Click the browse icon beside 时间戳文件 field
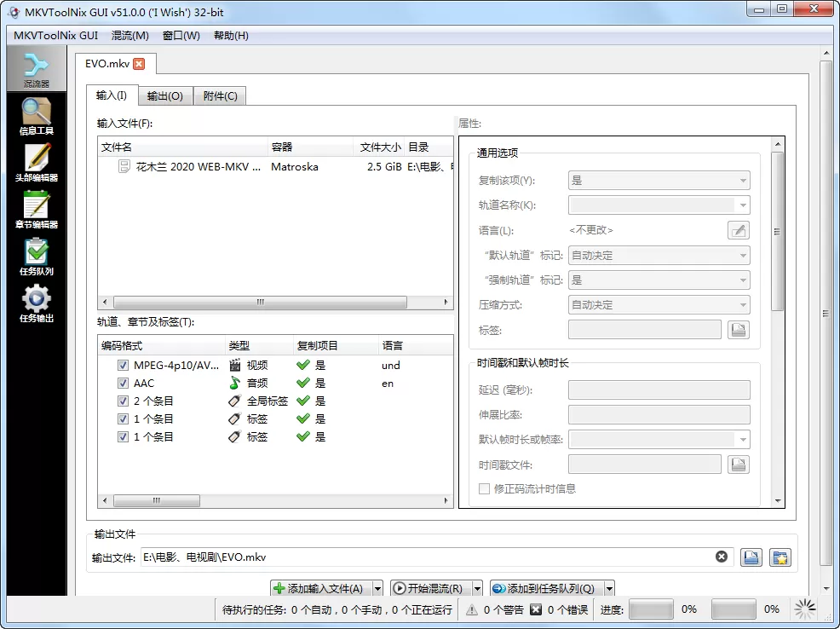Screen dimensions: 840x629 click(739, 464)
